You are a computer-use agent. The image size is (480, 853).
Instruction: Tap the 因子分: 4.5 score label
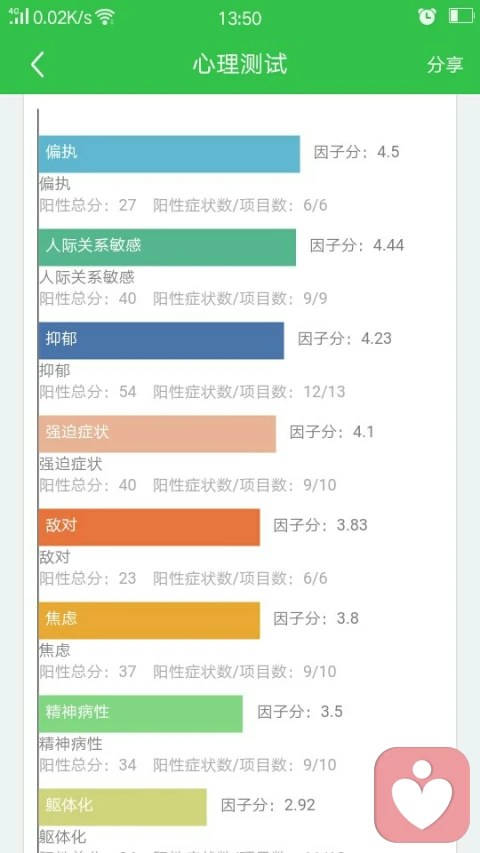coord(356,152)
